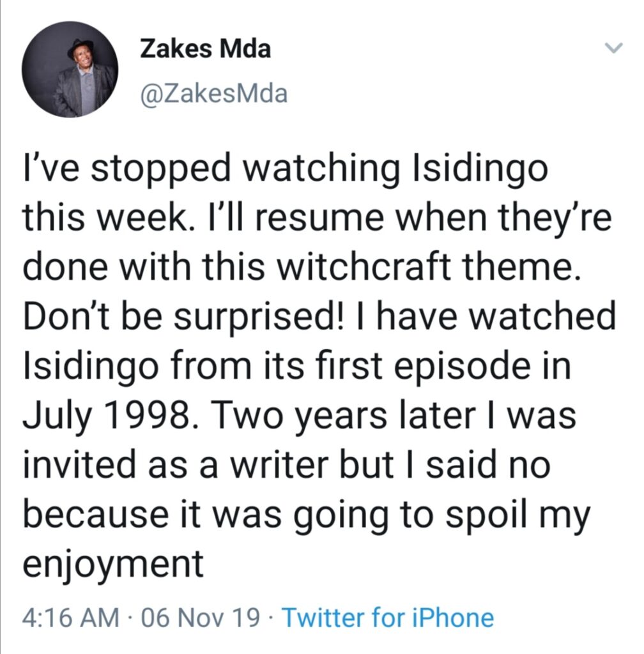Click the text 'Two years later'
This screenshot has width=644, height=654.
click(346, 415)
